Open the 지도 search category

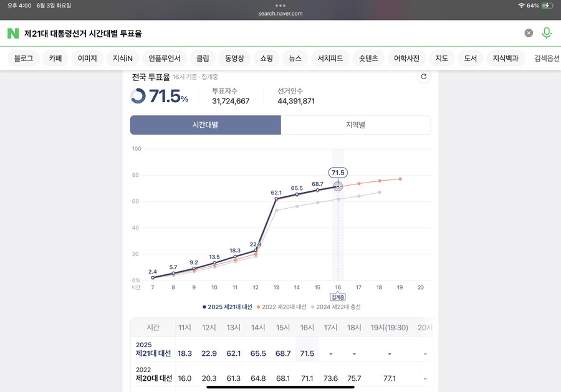[441, 57]
